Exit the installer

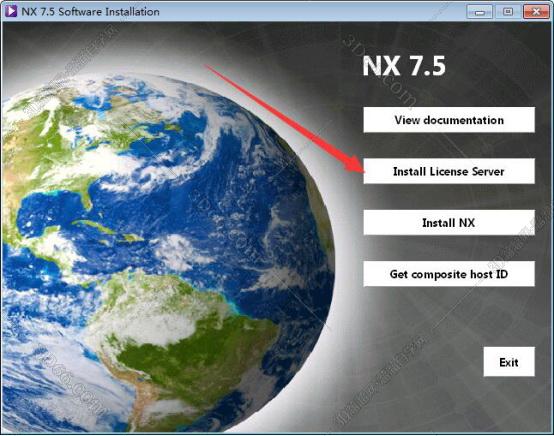[509, 362]
